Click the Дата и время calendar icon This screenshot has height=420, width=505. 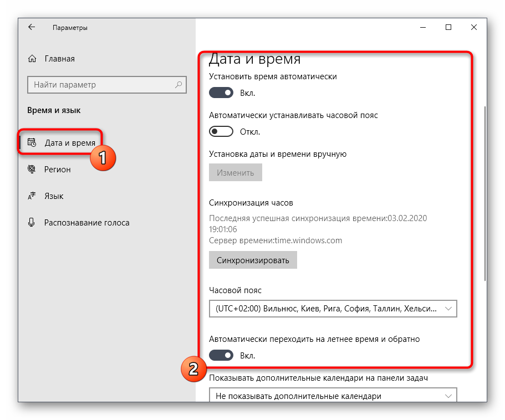(x=32, y=143)
